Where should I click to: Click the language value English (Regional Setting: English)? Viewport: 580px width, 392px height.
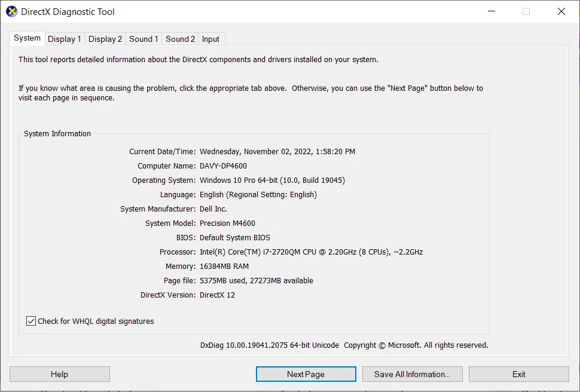[258, 195]
